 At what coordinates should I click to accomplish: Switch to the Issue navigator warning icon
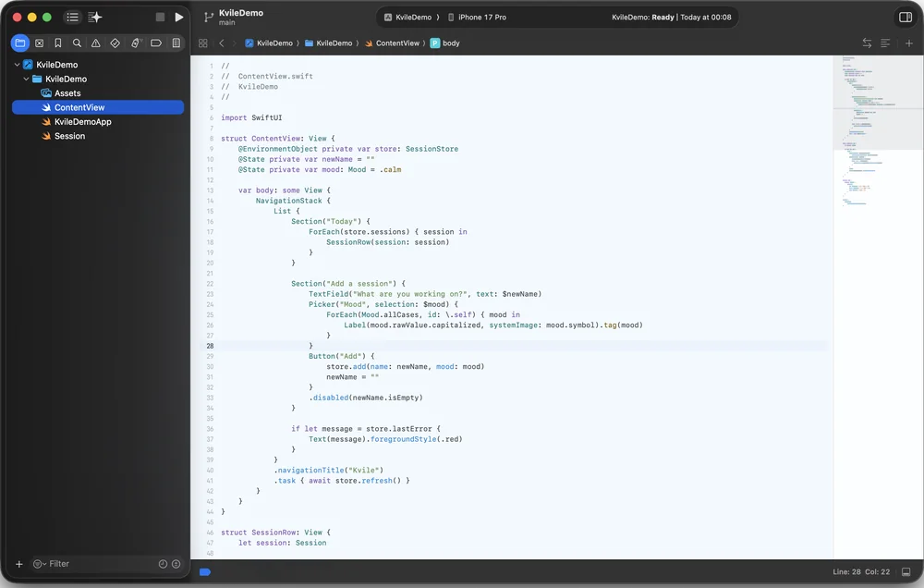tap(95, 43)
